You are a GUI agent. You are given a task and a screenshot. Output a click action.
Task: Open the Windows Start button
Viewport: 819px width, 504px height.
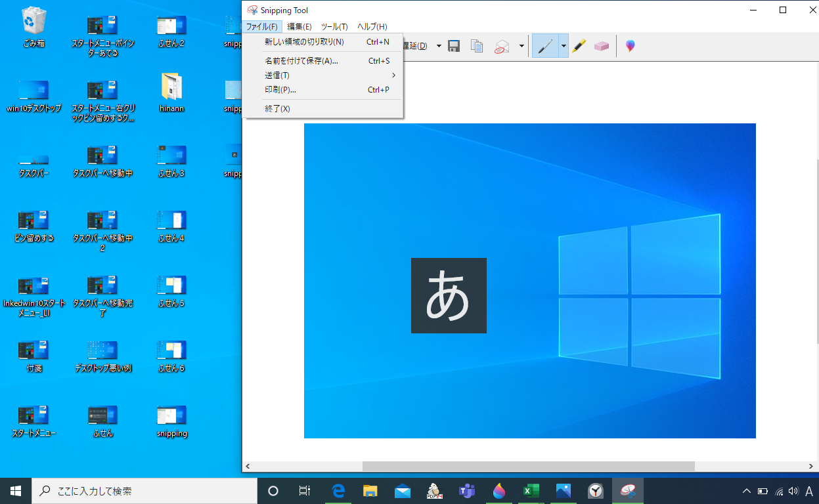click(x=16, y=491)
